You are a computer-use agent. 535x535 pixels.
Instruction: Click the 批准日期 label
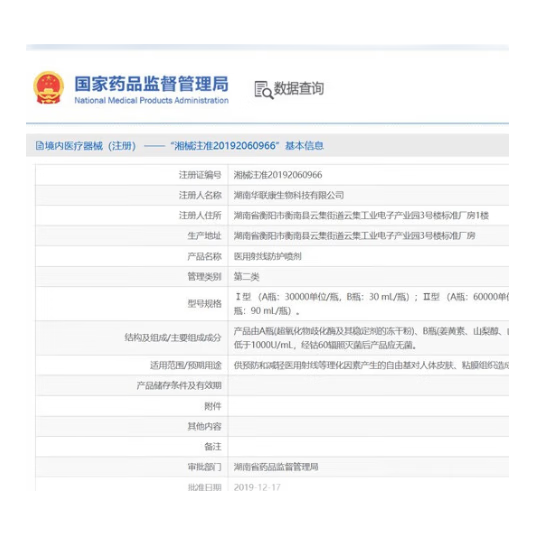point(204,487)
